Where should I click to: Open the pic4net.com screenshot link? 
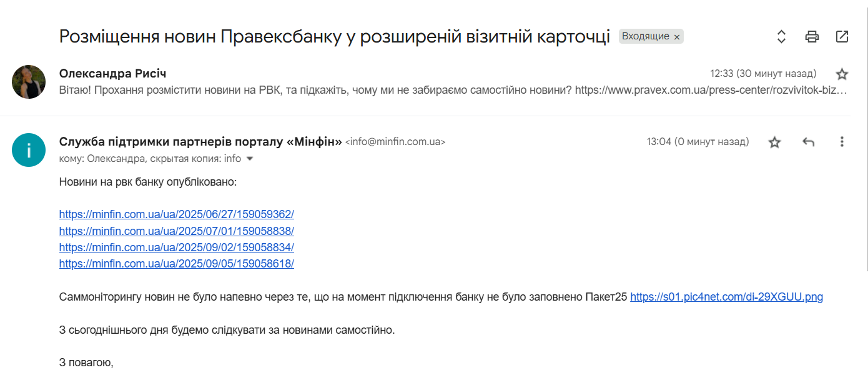tap(726, 297)
